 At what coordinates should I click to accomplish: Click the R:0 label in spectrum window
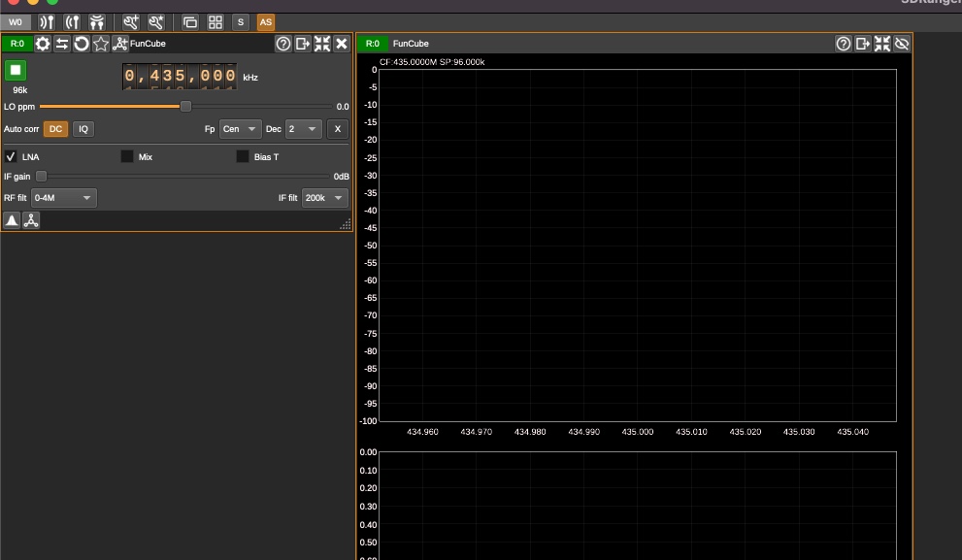373,44
